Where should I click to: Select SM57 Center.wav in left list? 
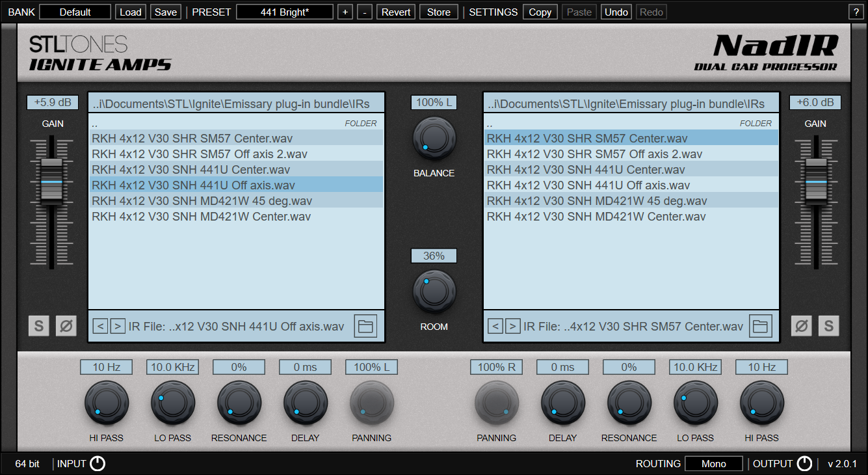[x=236, y=139]
